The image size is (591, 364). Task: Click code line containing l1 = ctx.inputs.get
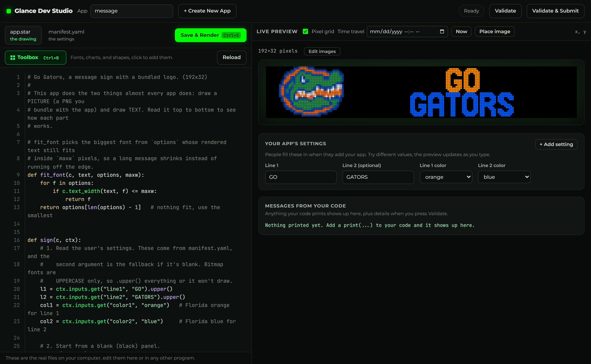pos(106,289)
